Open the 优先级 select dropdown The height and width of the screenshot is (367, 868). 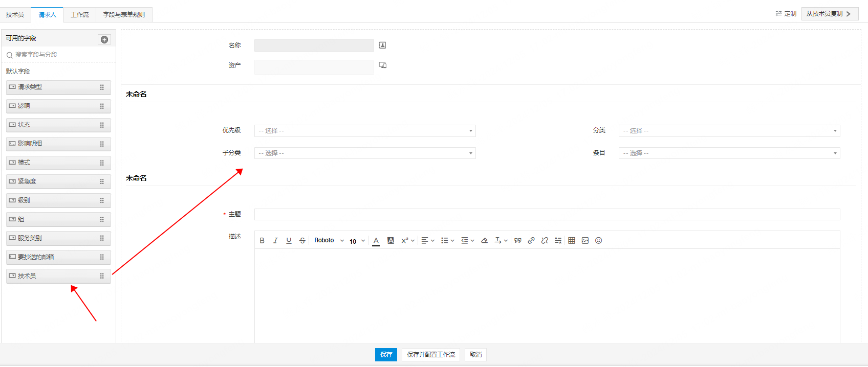(365, 131)
